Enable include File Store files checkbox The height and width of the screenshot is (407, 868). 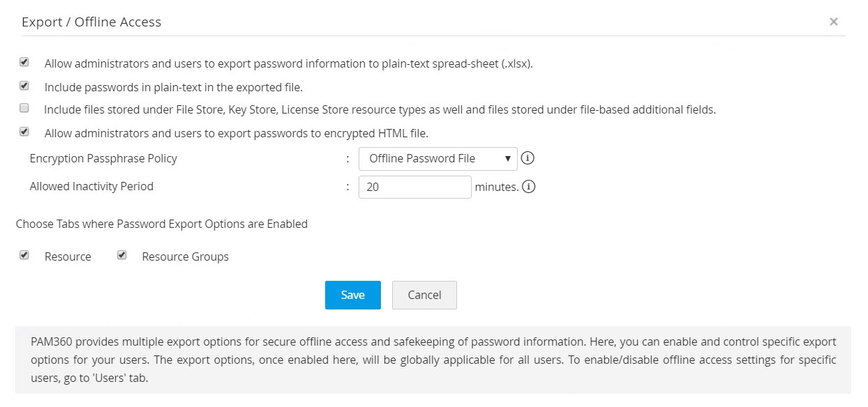point(24,109)
